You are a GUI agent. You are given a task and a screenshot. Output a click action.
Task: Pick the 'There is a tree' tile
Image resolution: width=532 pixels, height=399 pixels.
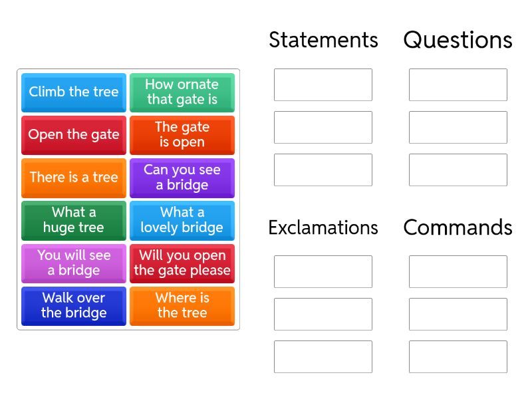point(74,178)
